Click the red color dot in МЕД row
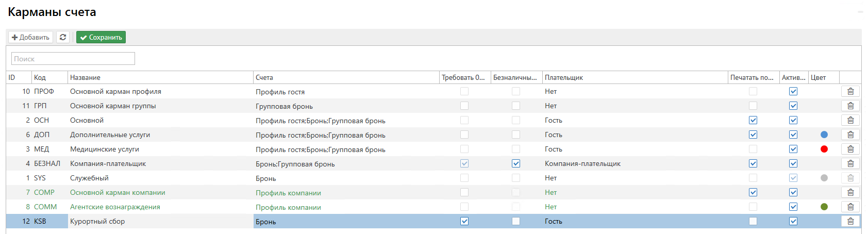The image size is (868, 234). point(824,149)
